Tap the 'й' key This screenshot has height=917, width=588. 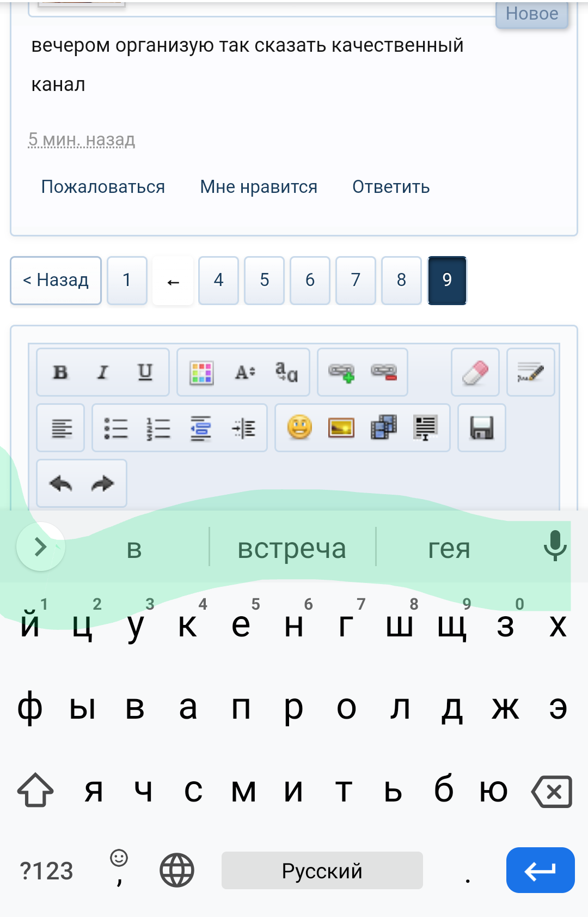(x=30, y=624)
